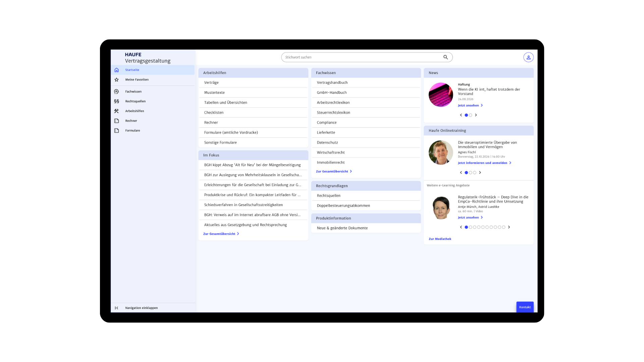Click the Rechtsquellen paragraph symbol icon

tap(116, 101)
